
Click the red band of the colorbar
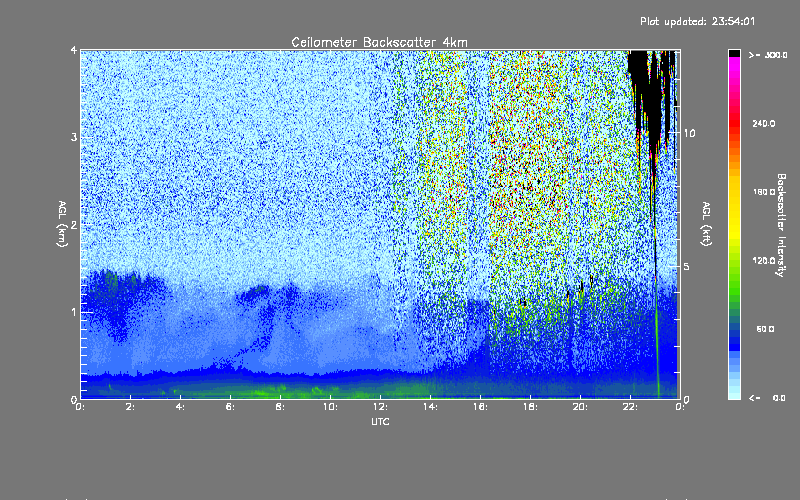pyautogui.click(x=734, y=122)
